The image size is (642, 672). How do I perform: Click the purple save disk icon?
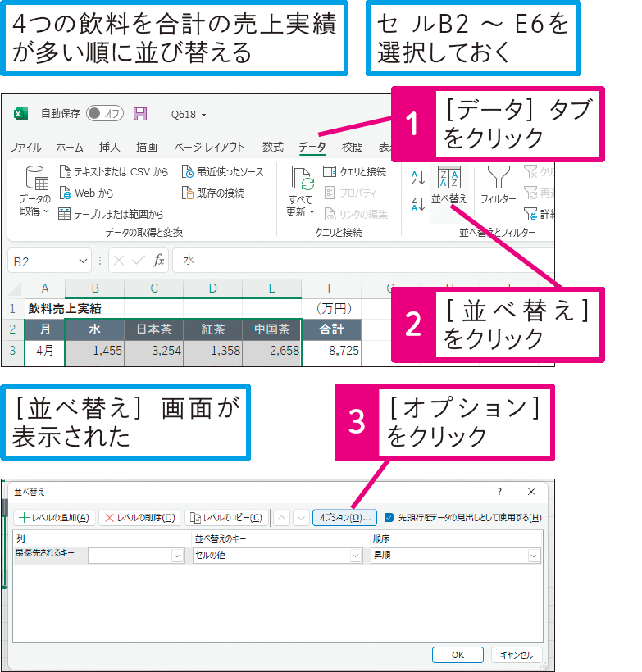[140, 114]
